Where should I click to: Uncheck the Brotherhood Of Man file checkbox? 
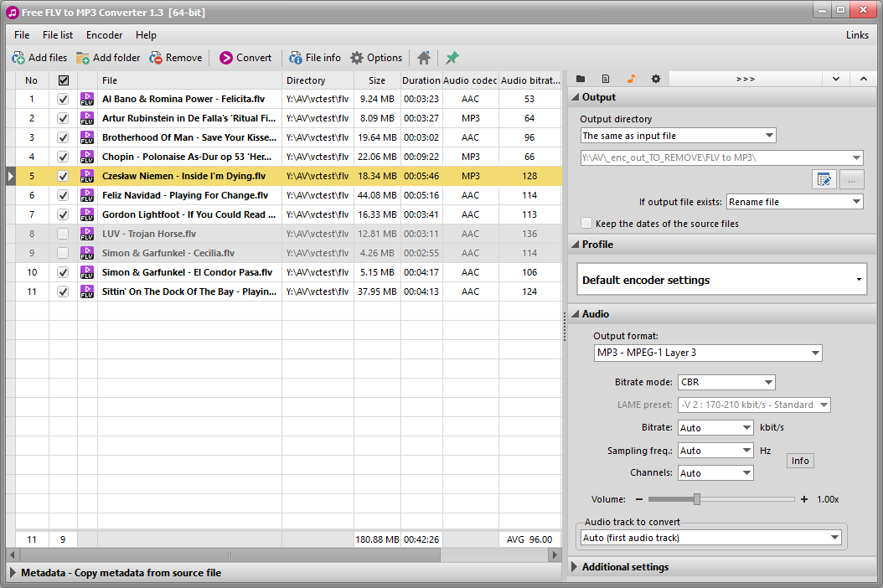(63, 137)
